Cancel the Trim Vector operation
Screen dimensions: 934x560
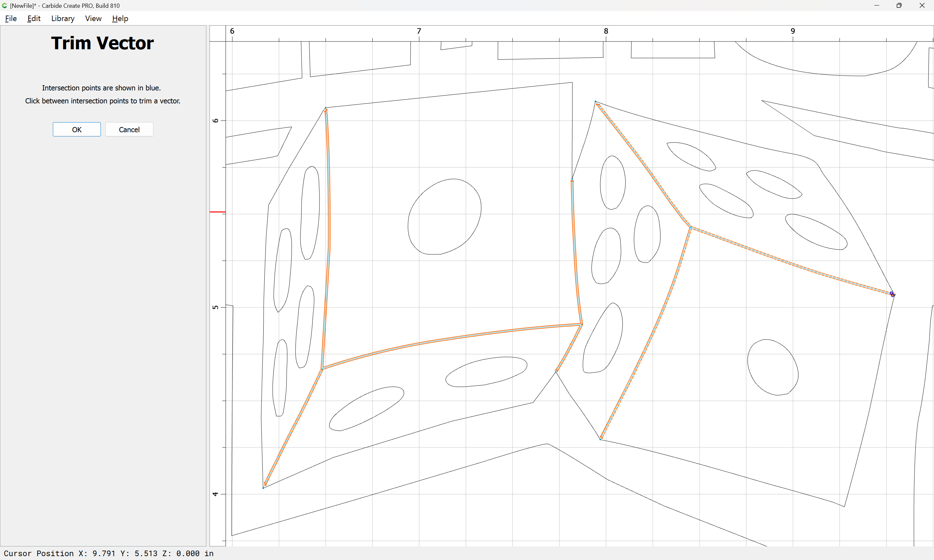tap(129, 129)
